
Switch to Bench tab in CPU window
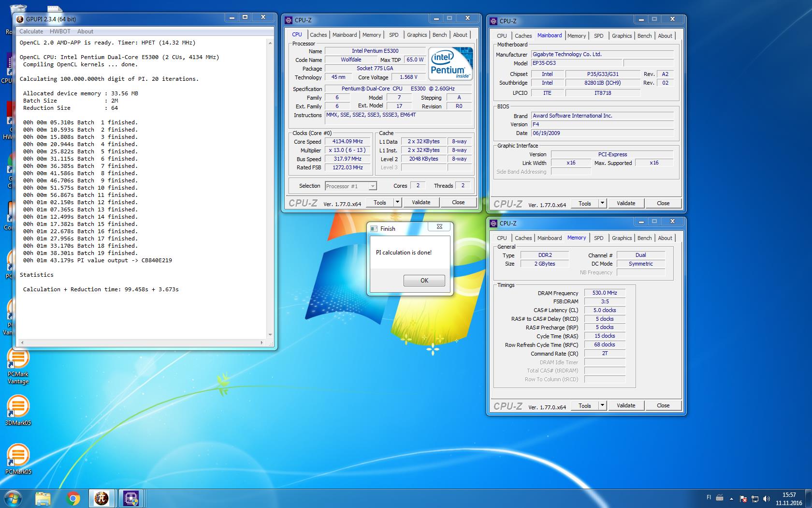pos(439,35)
